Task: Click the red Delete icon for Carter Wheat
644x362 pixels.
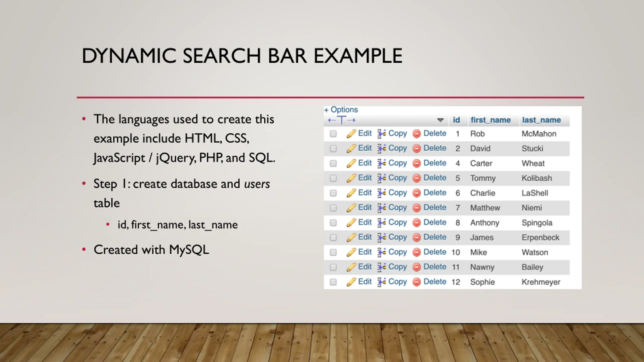Action: [417, 163]
